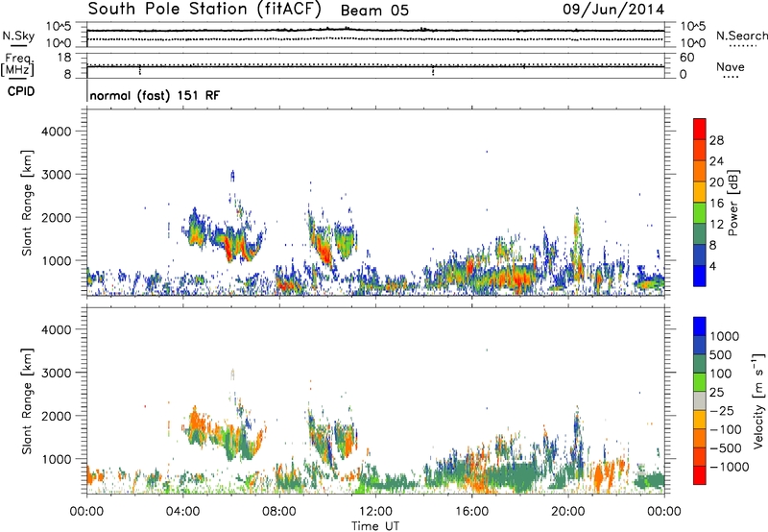The width and height of the screenshot is (768, 532).
Task: Click the 'Beam 05' label
Action: coord(374,11)
